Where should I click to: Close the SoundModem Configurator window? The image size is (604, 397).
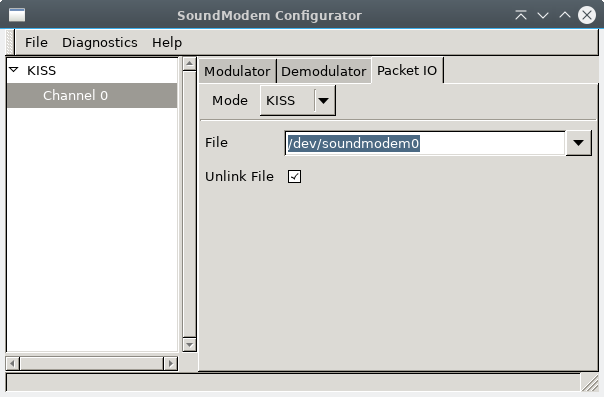tap(587, 15)
